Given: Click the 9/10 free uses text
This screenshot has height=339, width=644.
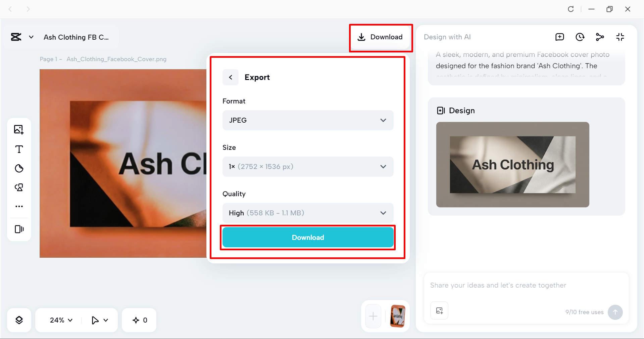Looking at the screenshot, I should coord(584,312).
